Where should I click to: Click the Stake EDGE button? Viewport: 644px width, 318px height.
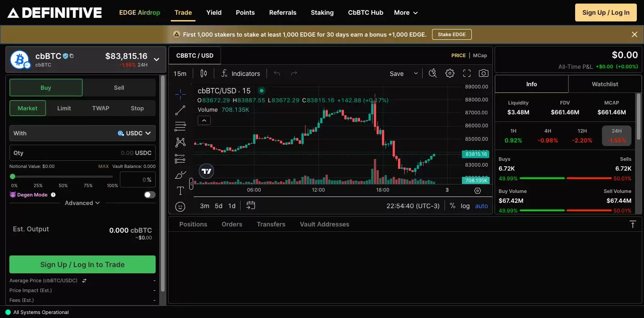(x=451, y=34)
